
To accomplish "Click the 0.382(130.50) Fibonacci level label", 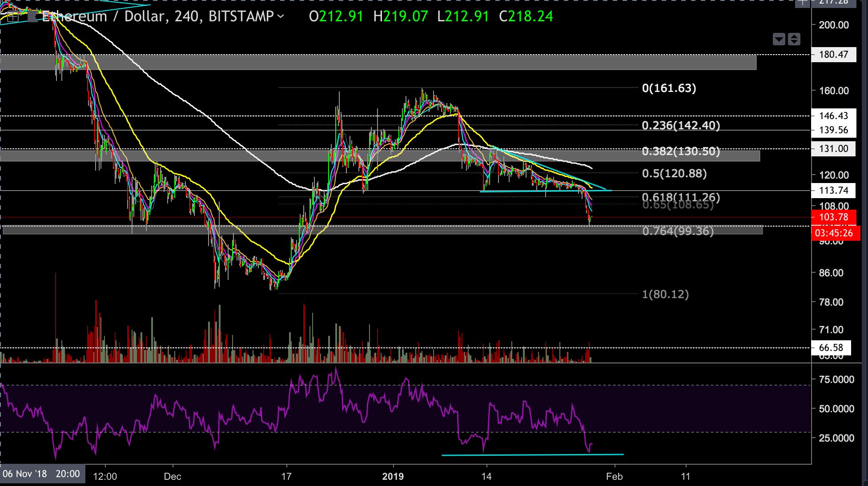I will click(x=681, y=151).
